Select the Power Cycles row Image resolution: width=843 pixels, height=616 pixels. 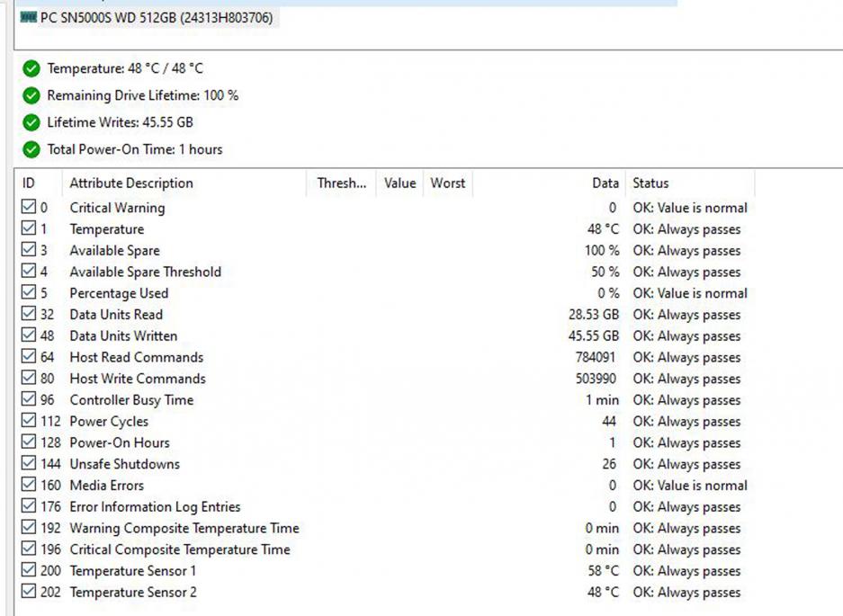pyautogui.click(x=109, y=422)
